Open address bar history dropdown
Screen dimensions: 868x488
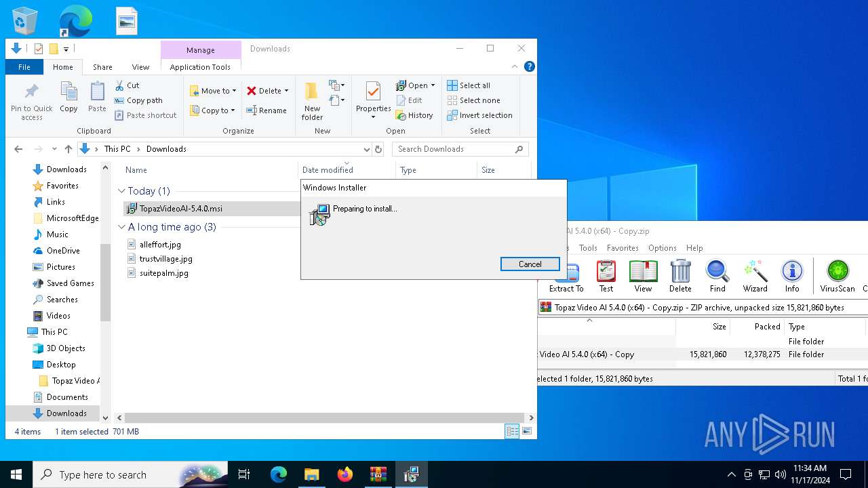click(x=366, y=149)
